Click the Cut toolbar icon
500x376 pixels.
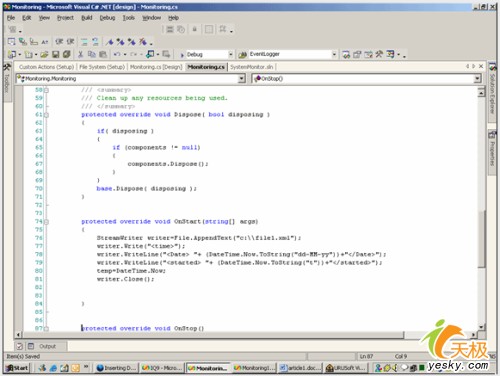tap(80, 54)
